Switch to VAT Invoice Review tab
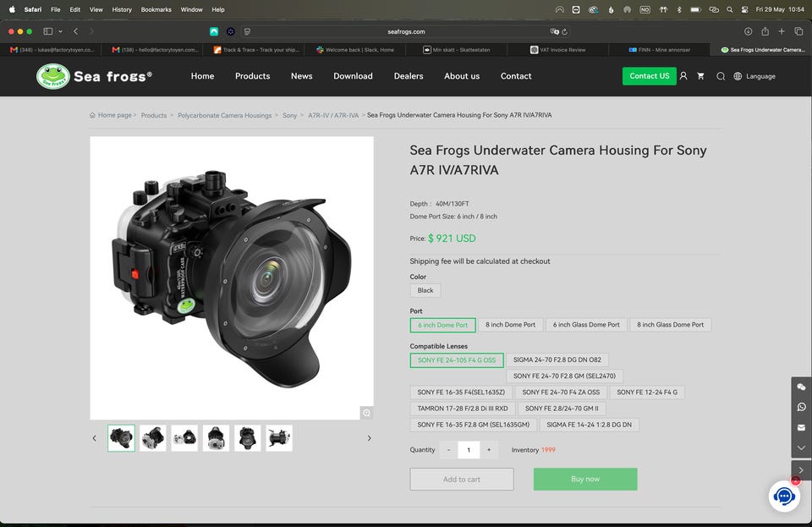 click(x=557, y=50)
